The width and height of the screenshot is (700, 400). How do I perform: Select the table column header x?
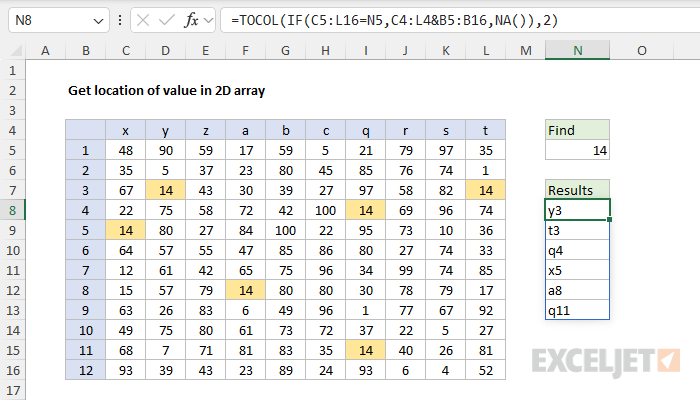point(125,130)
